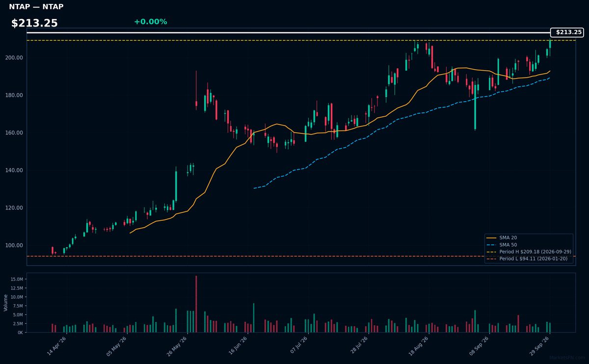Click the 07 Jul '26 date label

299,346
